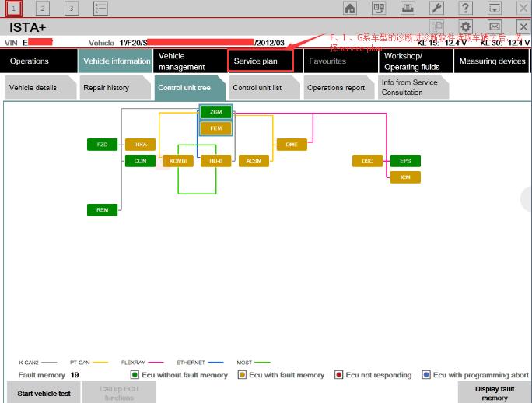Open Vehicle information menu
This screenshot has width=532, height=403.
pos(115,61)
